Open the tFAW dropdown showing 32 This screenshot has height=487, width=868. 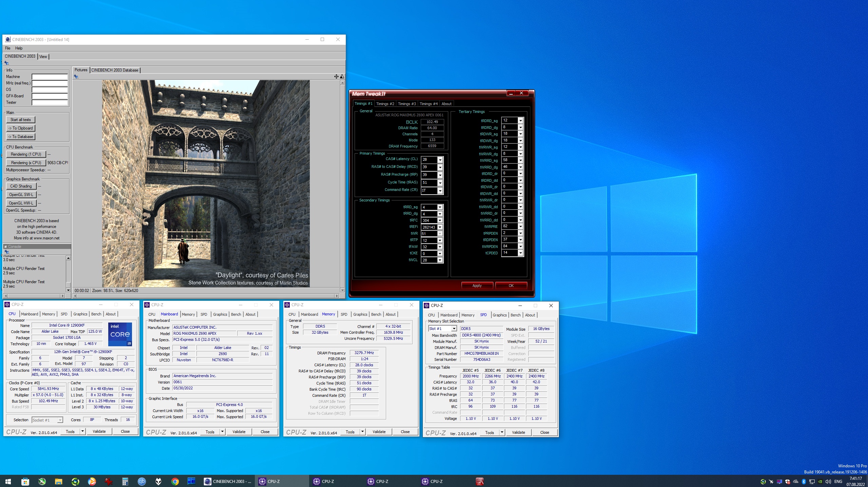point(440,247)
